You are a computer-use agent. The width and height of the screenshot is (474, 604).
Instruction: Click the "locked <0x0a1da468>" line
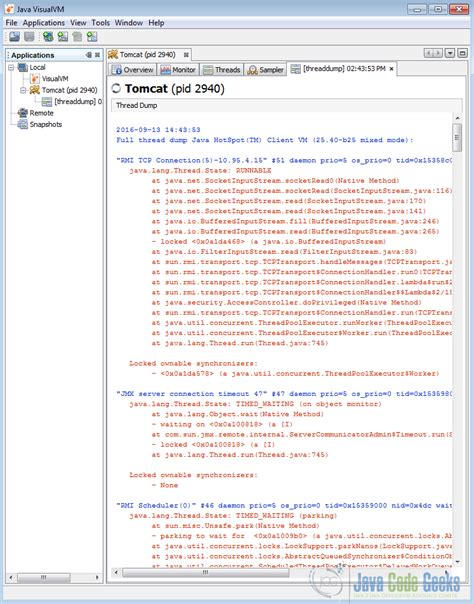(269, 242)
